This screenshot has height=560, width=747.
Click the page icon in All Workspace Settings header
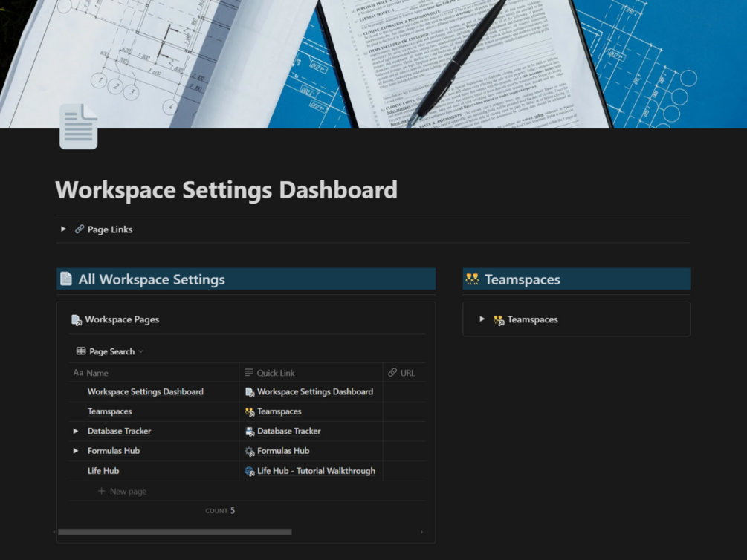[66, 279]
